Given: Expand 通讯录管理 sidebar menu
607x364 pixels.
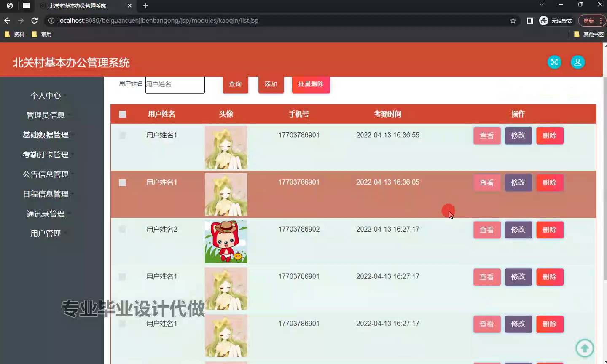Looking at the screenshot, I should tap(46, 214).
